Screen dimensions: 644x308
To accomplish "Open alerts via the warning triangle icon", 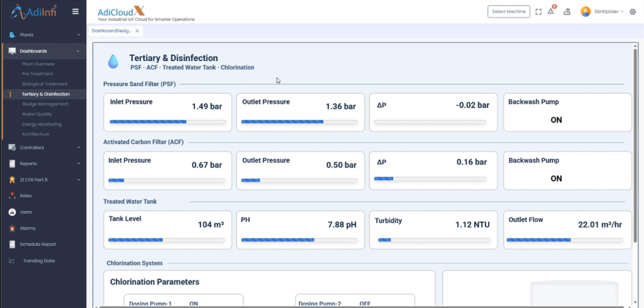I will [x=551, y=11].
